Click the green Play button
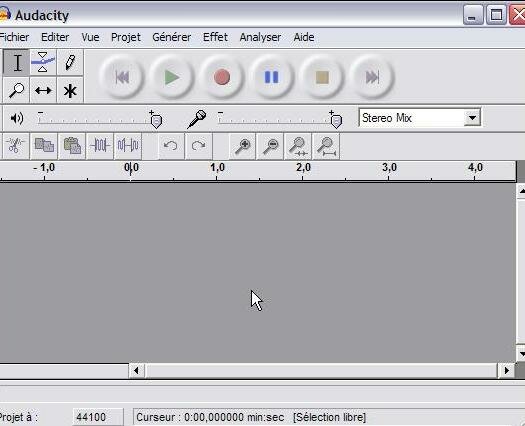The image size is (525, 426). (x=172, y=77)
